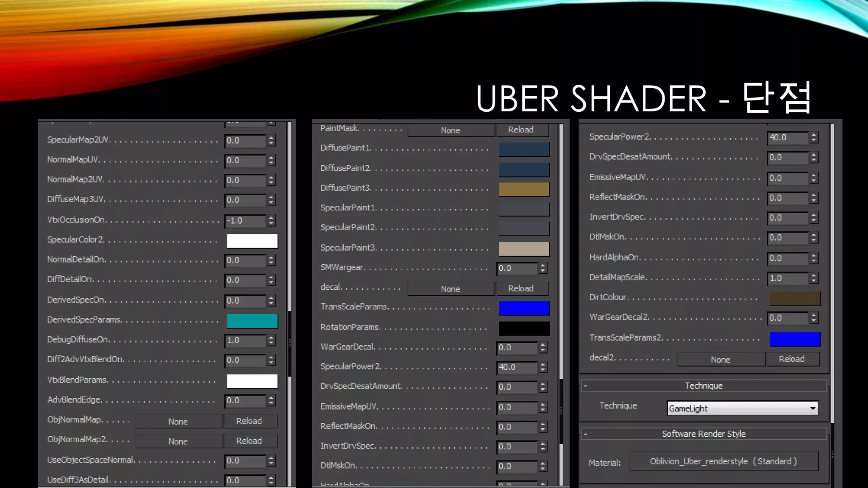The width and height of the screenshot is (868, 488).
Task: Click the middle panel DrvSpecDesatAmount spinner
Action: pos(543,387)
